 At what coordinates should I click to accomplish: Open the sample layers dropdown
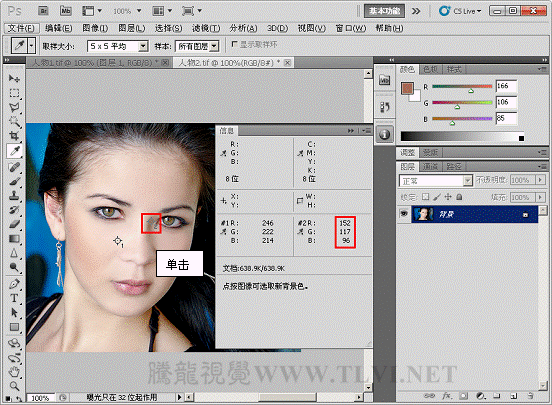coord(214,46)
